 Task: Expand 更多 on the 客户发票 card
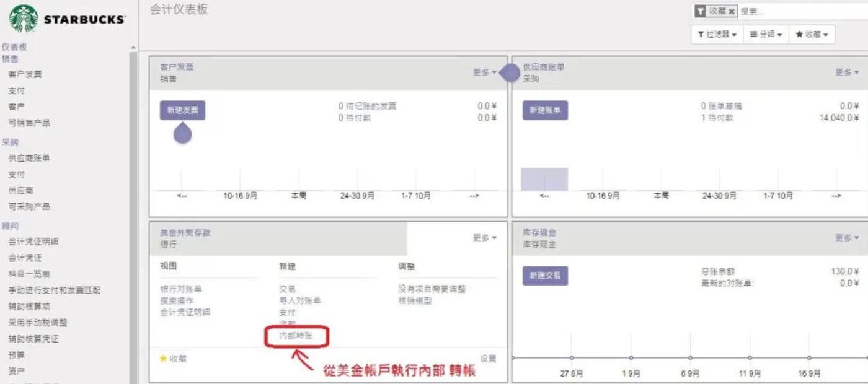[484, 72]
